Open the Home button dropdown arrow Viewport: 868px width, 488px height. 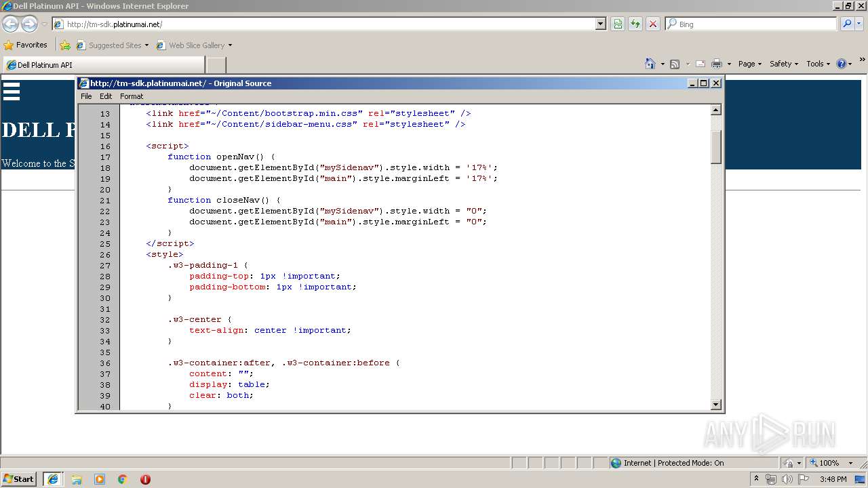point(663,64)
